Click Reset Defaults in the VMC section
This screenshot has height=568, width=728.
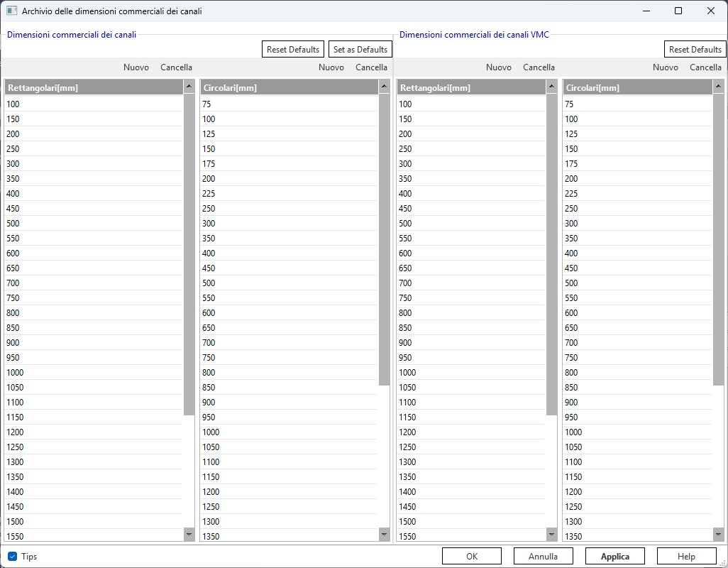[695, 50]
